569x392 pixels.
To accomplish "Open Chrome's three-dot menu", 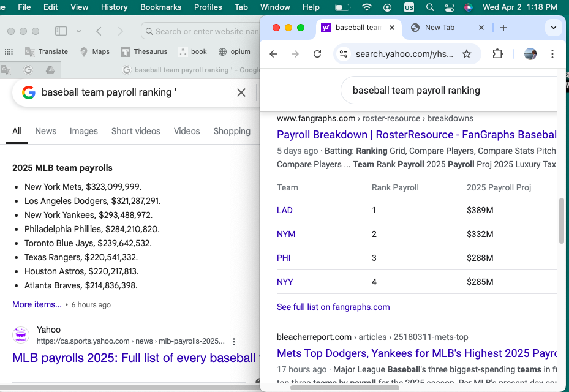I will click(552, 54).
